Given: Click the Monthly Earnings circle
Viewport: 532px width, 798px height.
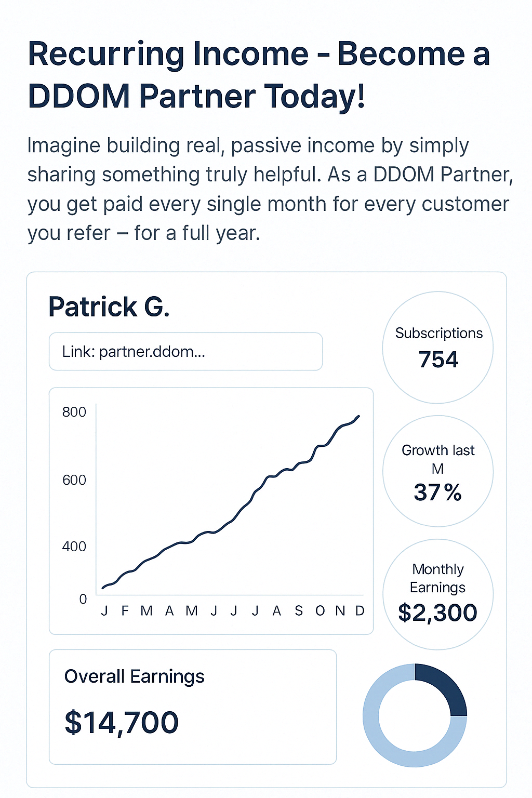Looking at the screenshot, I should 438,594.
